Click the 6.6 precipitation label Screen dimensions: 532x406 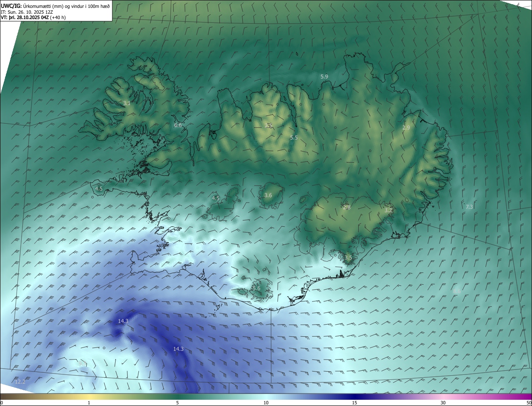pos(178,125)
